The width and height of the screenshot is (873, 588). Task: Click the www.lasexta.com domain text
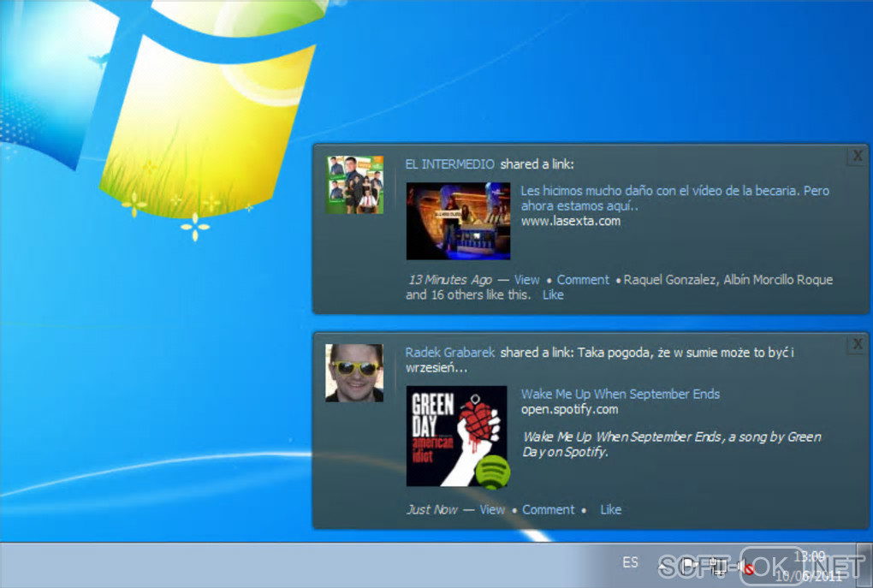(x=571, y=221)
